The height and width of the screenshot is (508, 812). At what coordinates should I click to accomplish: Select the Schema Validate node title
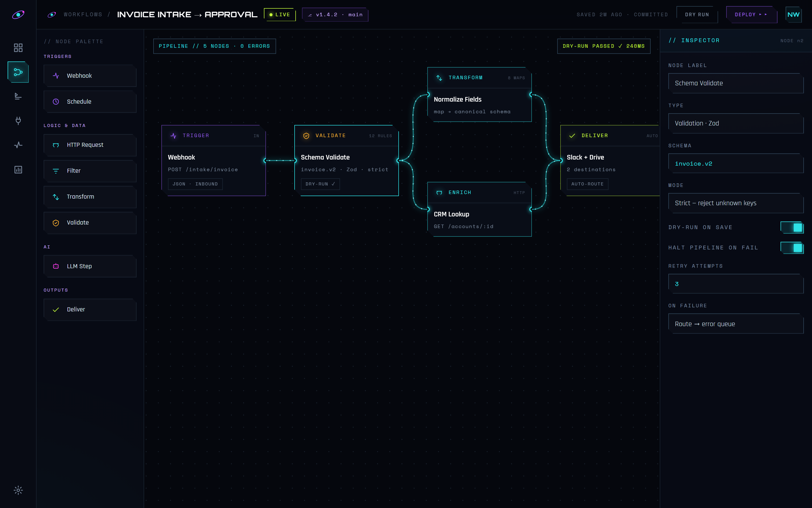click(x=325, y=157)
